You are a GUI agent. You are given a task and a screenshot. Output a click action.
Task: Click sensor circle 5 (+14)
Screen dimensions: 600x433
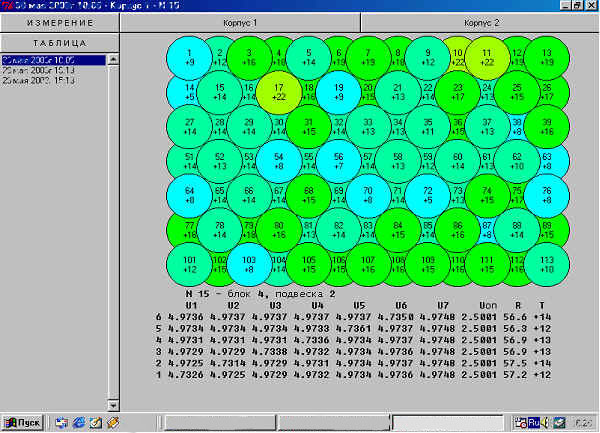coord(309,58)
